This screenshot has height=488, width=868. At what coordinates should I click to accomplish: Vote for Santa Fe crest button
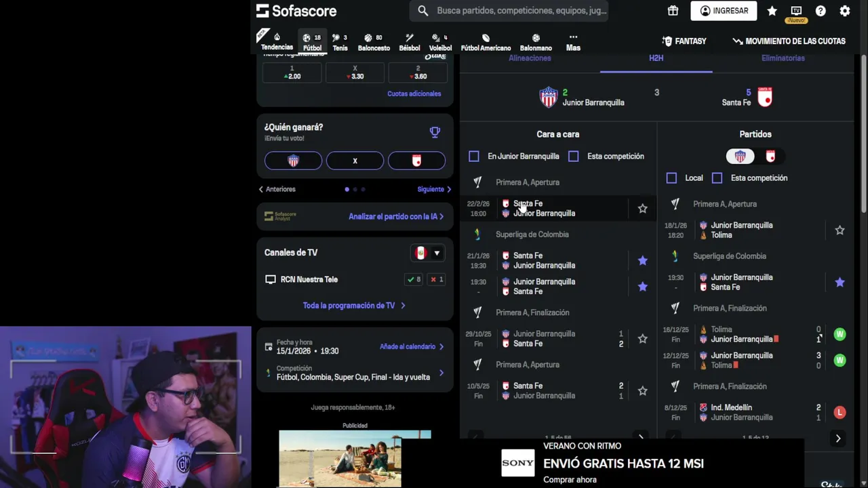point(416,161)
